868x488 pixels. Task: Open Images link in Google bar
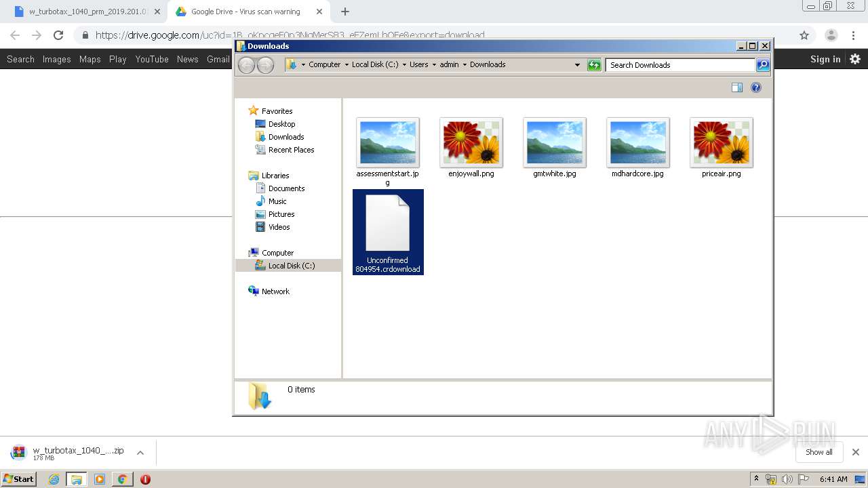pyautogui.click(x=56, y=59)
